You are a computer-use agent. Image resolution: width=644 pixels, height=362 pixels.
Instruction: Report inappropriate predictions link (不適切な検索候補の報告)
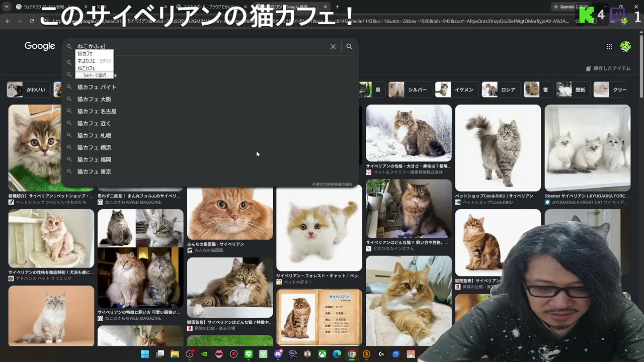pyautogui.click(x=332, y=185)
